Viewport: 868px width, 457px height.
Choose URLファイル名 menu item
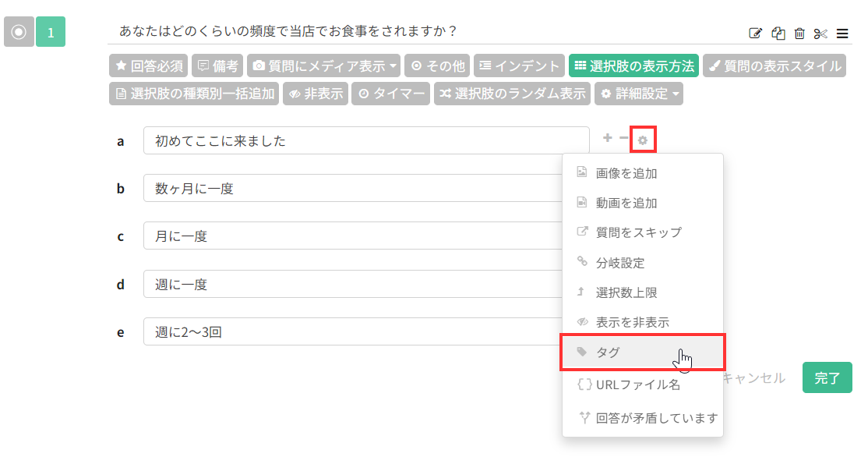[x=643, y=384]
